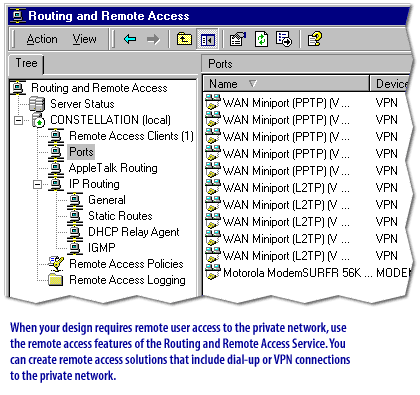Image resolution: width=420 pixels, height=395 pixels.
Task: Open the Action menu
Action: pyautogui.click(x=42, y=39)
